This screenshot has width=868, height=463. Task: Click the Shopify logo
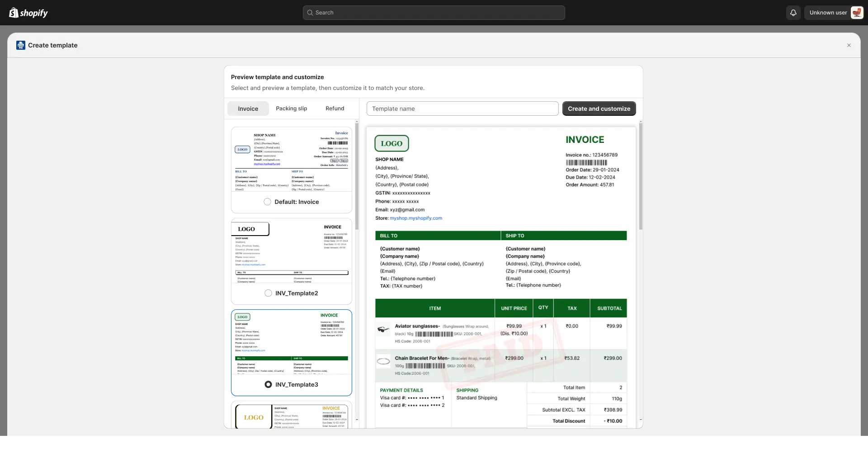tap(28, 13)
